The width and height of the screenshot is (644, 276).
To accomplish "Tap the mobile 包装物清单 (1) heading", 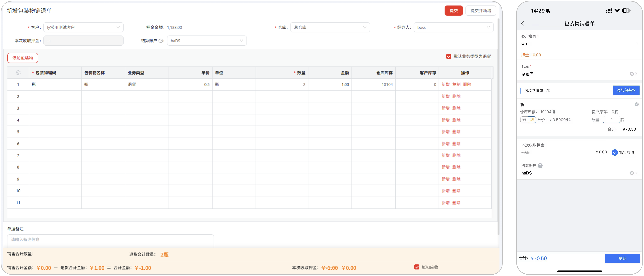I will click(x=537, y=90).
